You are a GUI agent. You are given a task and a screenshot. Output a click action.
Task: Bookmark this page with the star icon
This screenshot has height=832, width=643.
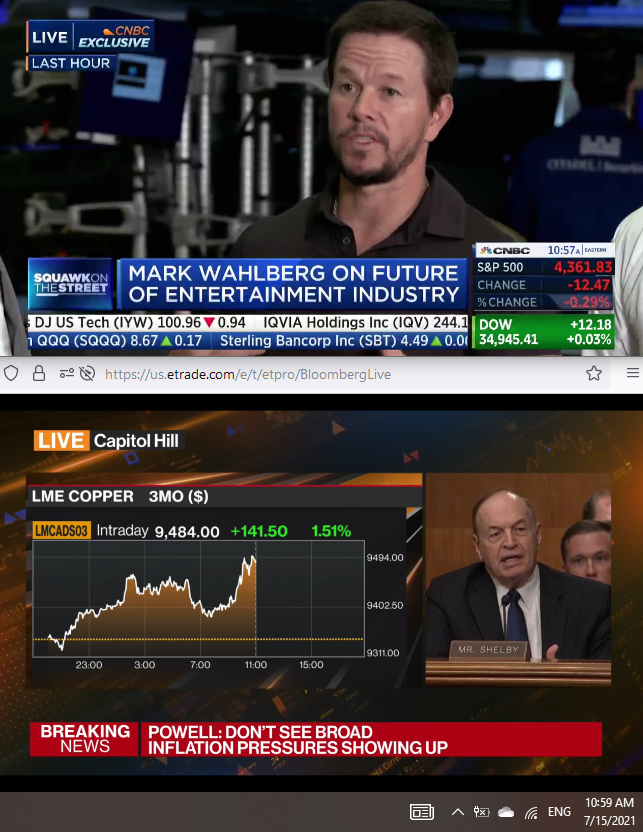(594, 374)
